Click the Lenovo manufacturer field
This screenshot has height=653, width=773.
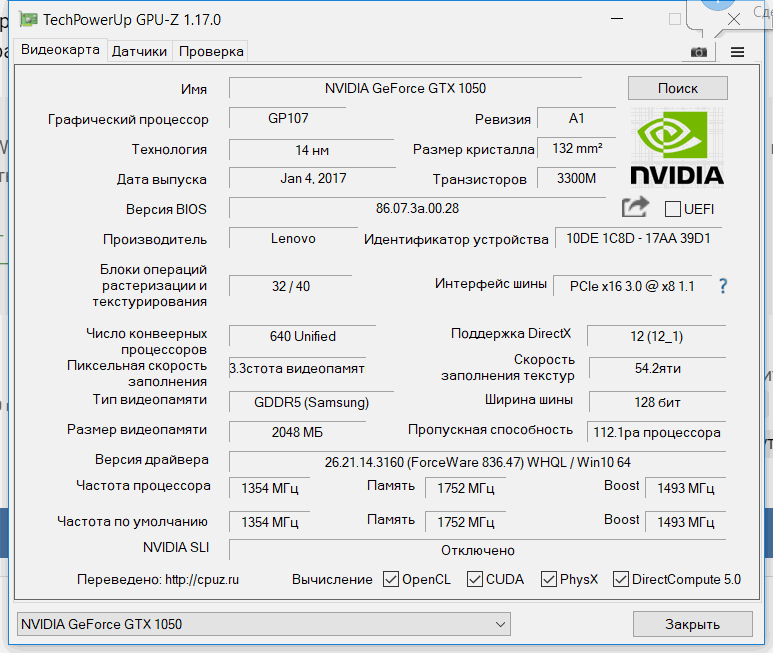click(x=293, y=239)
